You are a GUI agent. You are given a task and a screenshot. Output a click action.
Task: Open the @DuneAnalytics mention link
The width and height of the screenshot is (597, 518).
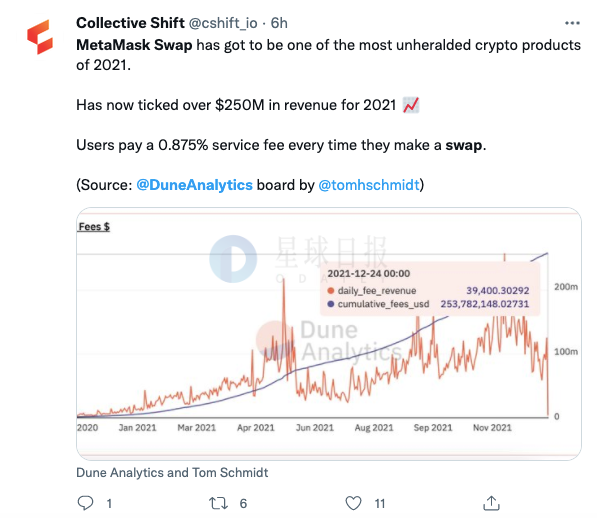click(x=194, y=185)
